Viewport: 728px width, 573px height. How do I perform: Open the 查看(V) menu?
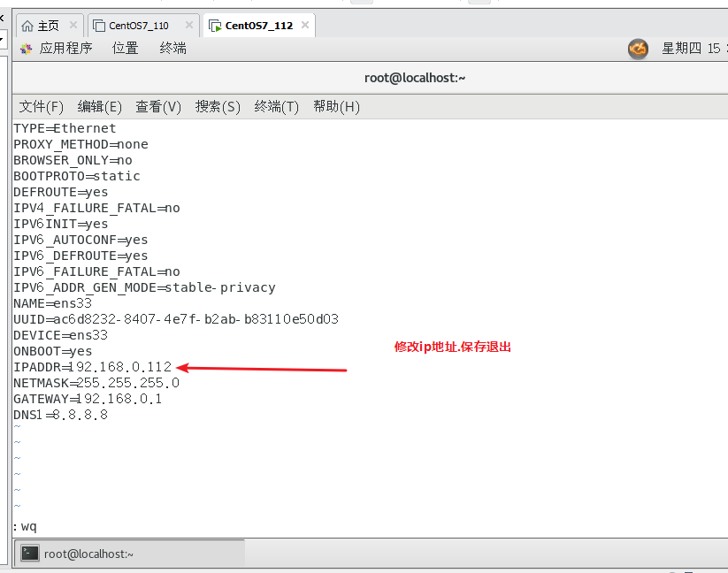(157, 107)
